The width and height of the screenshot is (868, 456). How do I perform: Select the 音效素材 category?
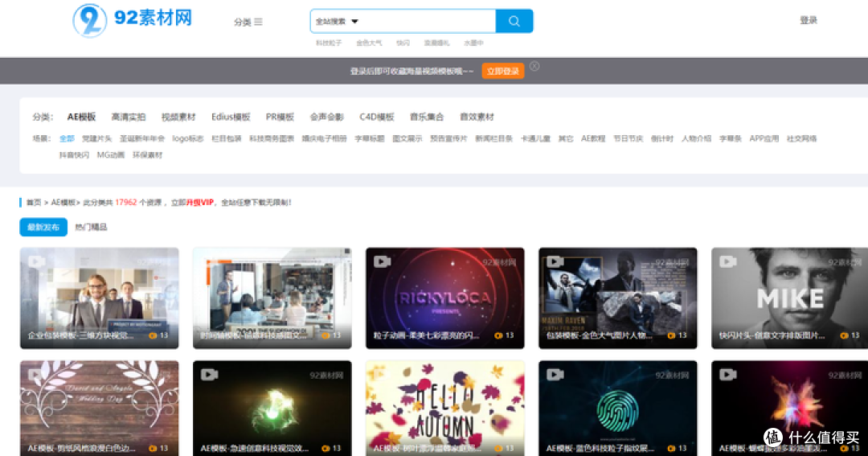click(477, 117)
